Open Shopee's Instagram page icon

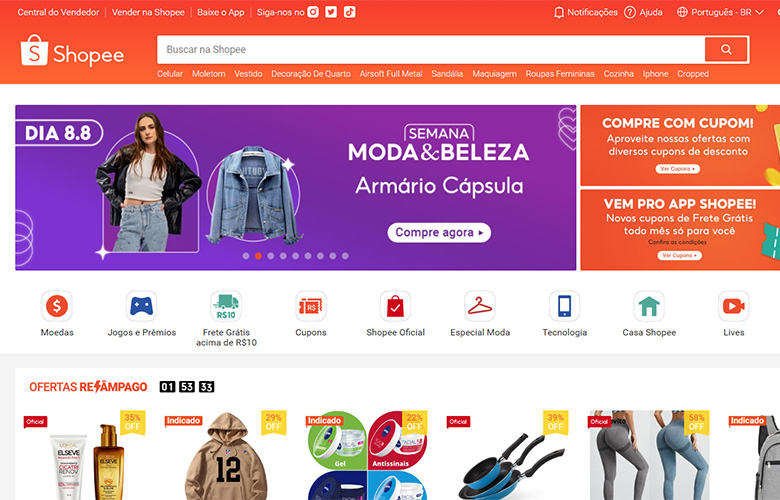pyautogui.click(x=313, y=12)
